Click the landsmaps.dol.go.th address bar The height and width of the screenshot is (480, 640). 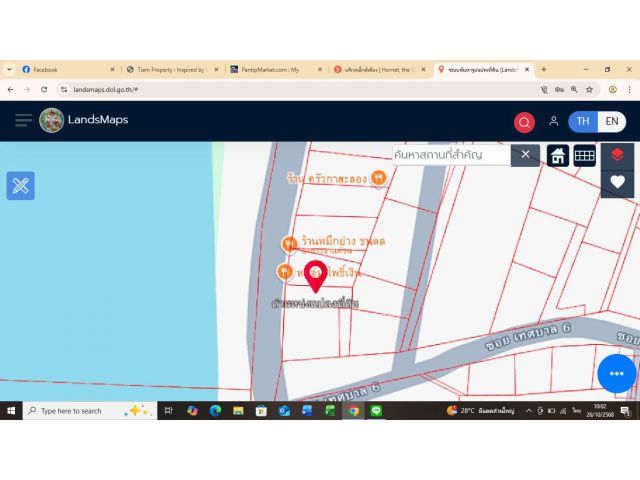(x=300, y=89)
